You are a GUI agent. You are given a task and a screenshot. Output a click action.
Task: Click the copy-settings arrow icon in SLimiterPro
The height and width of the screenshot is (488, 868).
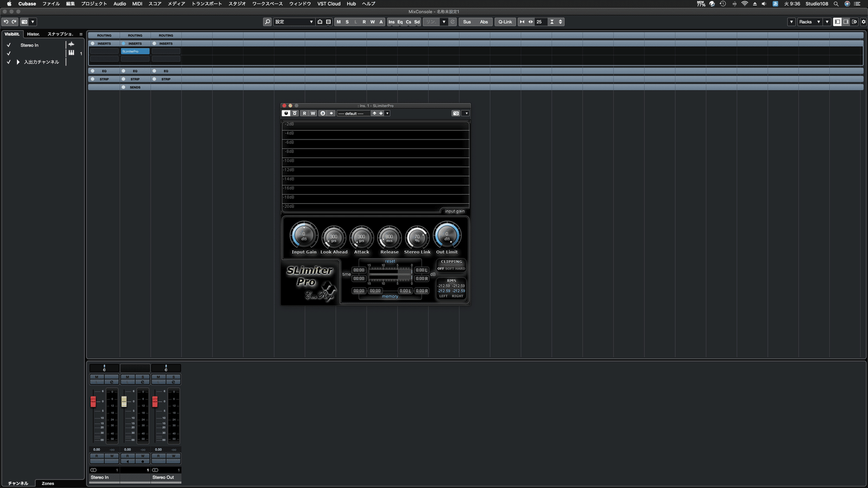pos(331,113)
